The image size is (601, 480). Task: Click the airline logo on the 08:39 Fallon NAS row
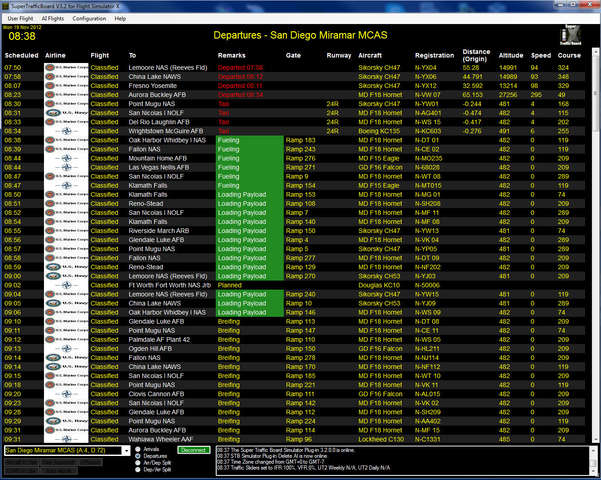pos(66,149)
